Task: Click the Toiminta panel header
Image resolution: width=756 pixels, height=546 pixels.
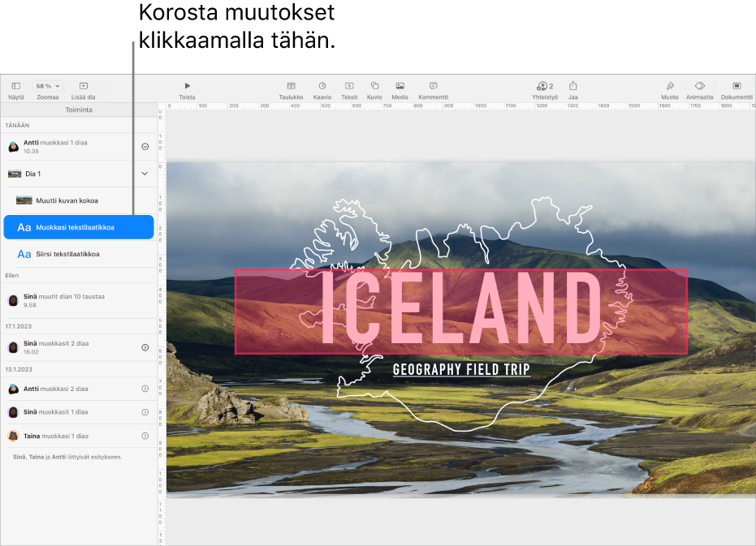Action: click(x=79, y=110)
